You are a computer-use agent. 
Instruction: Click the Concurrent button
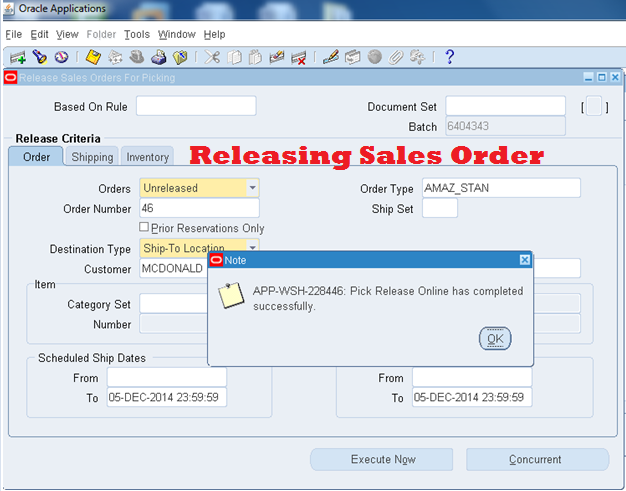537,459
